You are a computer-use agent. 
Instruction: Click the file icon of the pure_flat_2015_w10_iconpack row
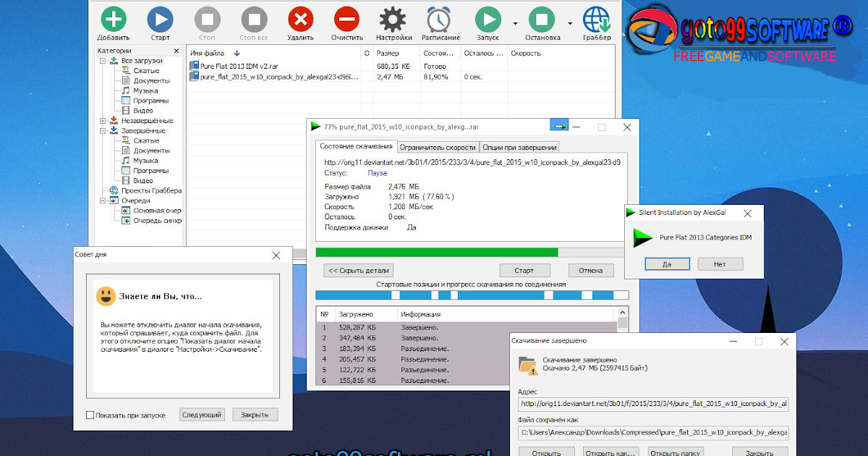[194, 76]
